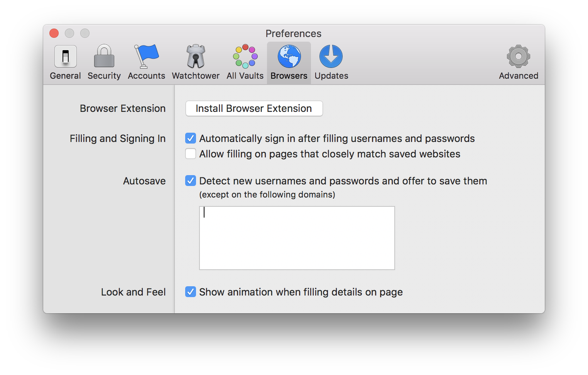Uncheck detect new usernames and passwords checkbox
This screenshot has width=588, height=375.
point(191,181)
